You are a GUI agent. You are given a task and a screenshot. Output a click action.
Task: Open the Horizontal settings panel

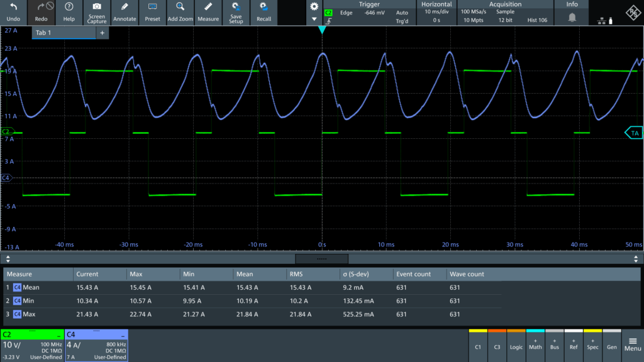436,13
